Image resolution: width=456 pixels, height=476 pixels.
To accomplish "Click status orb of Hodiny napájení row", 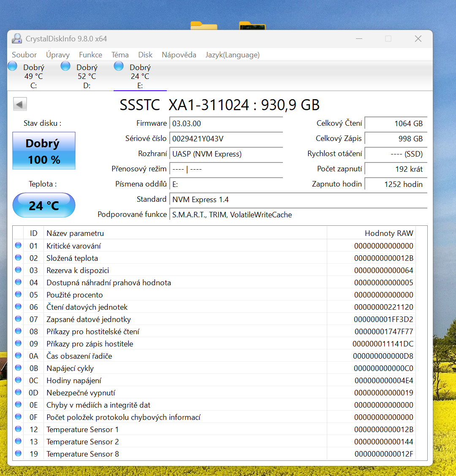I will (18, 380).
